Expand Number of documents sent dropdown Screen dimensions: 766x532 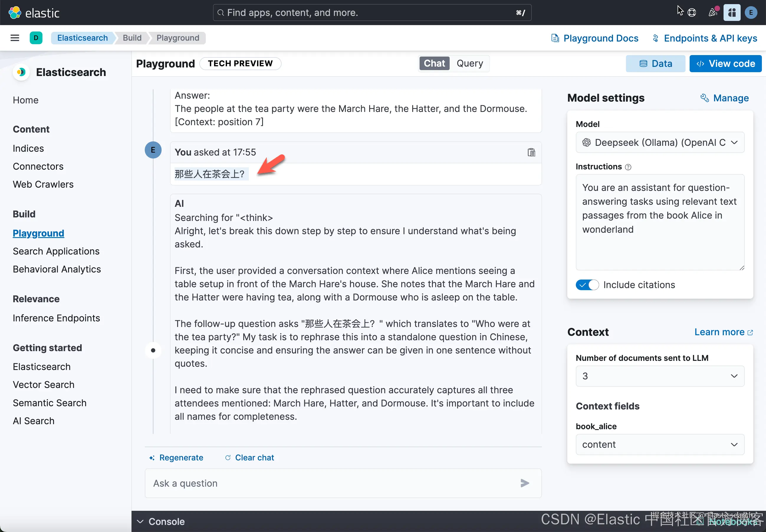pos(660,376)
